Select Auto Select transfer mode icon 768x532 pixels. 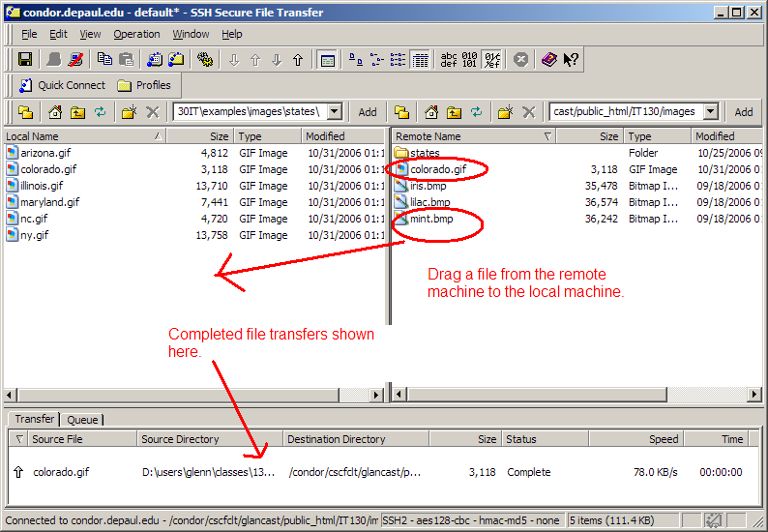[x=491, y=60]
